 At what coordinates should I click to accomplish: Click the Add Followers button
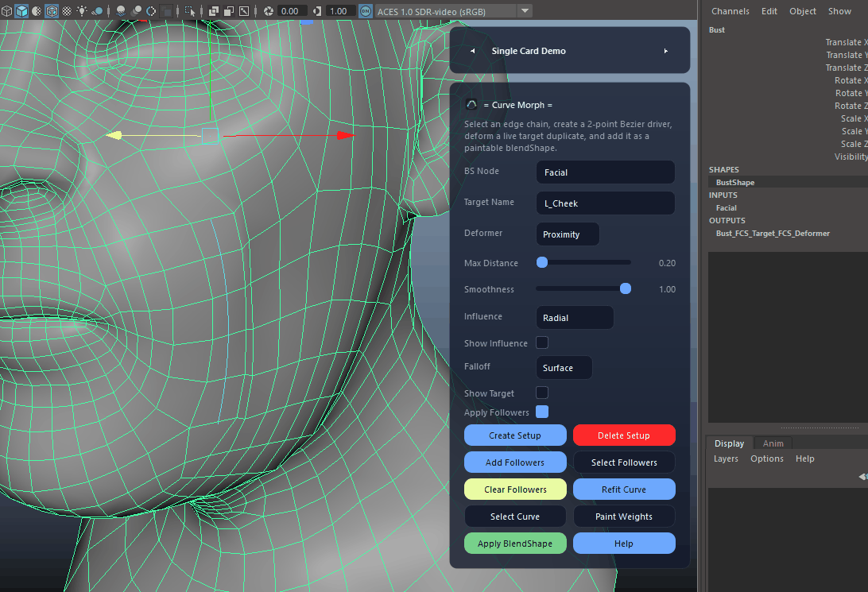click(515, 462)
